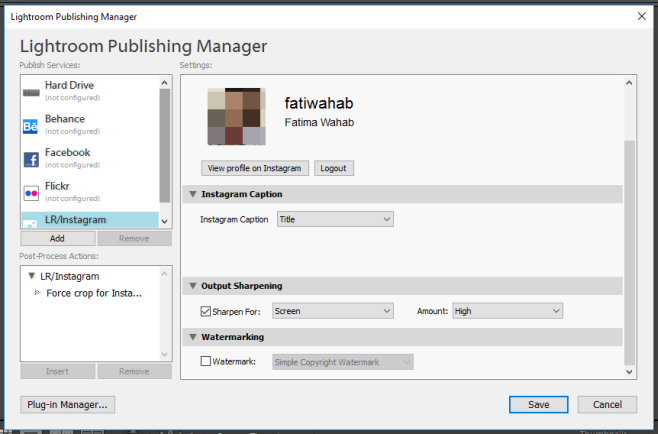
Task: Click Settings panel scroll down arrow
Action: point(629,371)
